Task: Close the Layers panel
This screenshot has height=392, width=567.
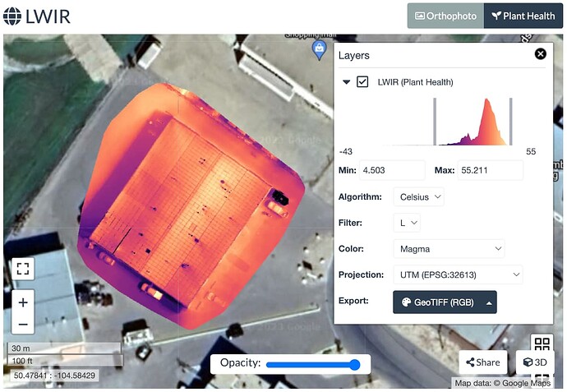Action: 540,54
